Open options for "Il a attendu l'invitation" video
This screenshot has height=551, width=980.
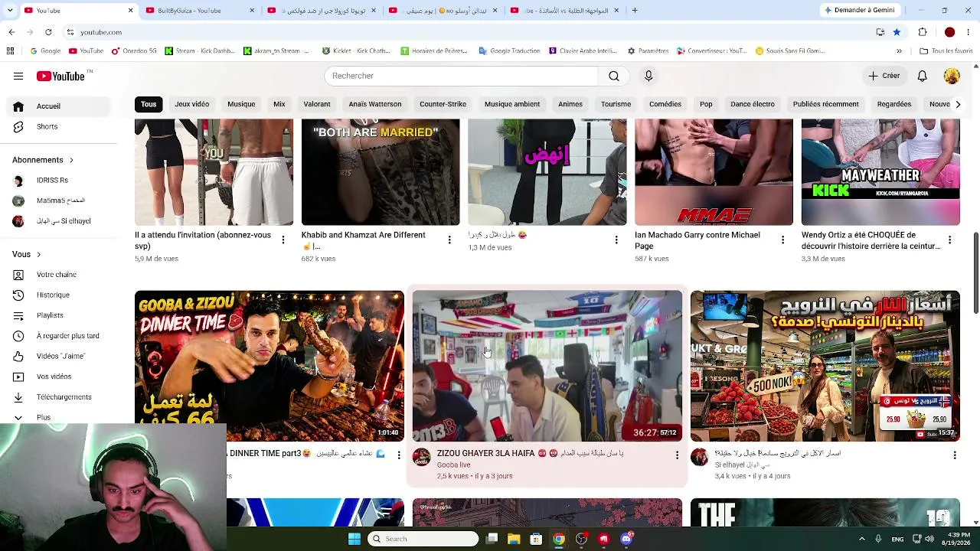tap(283, 240)
